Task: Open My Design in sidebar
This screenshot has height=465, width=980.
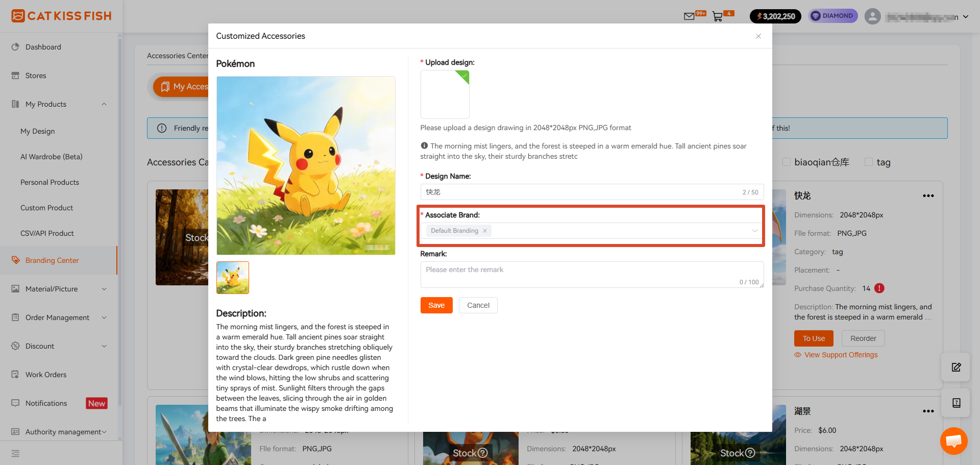Action: click(x=38, y=131)
